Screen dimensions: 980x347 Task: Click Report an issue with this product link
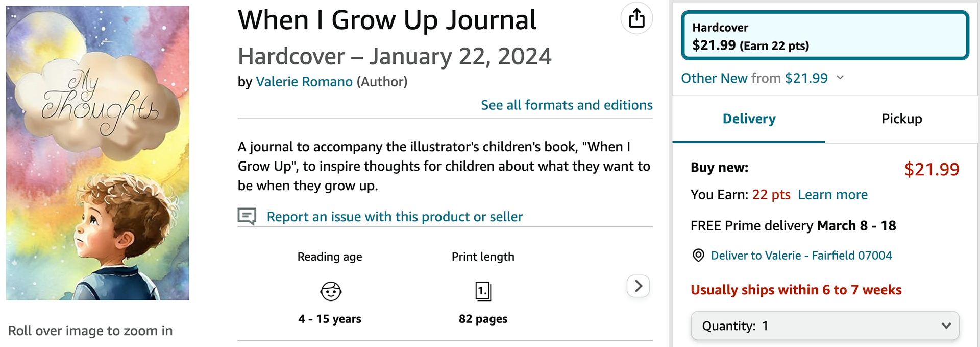pos(395,217)
